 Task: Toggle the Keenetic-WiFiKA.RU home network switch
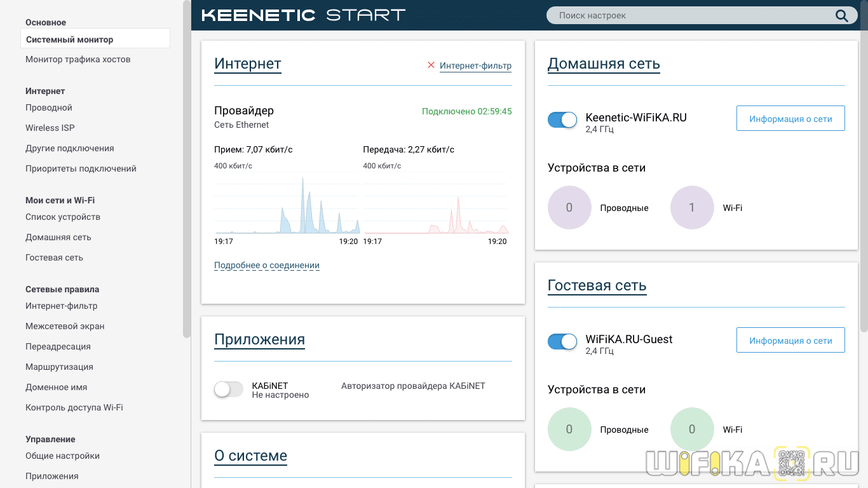point(562,119)
